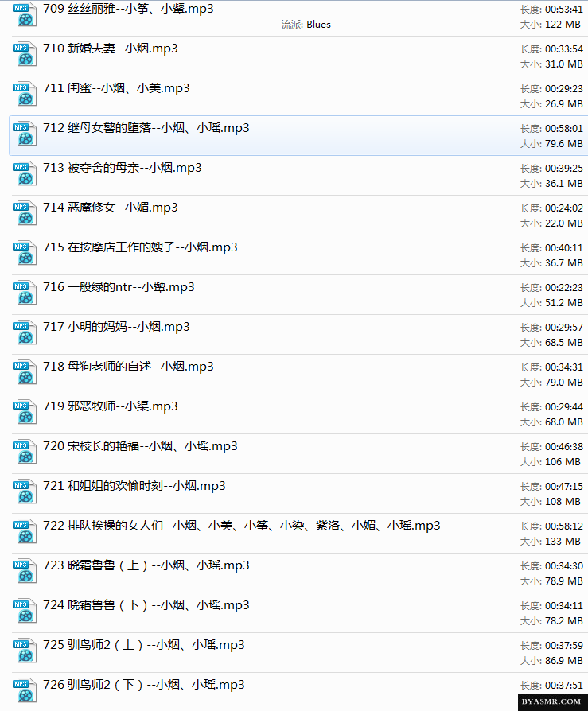
Task: Click the length value 00:53:41
Action: click(x=564, y=10)
